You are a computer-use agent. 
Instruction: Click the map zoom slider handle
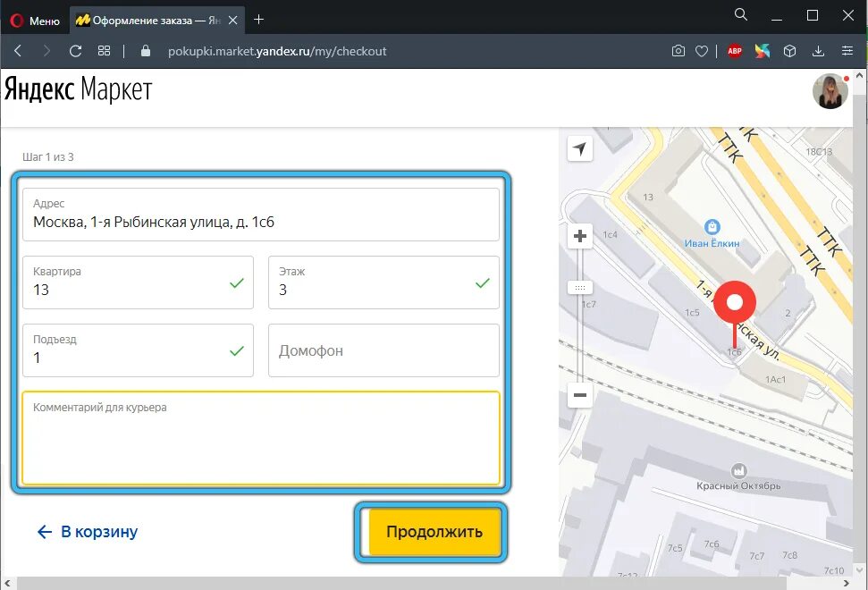point(579,288)
